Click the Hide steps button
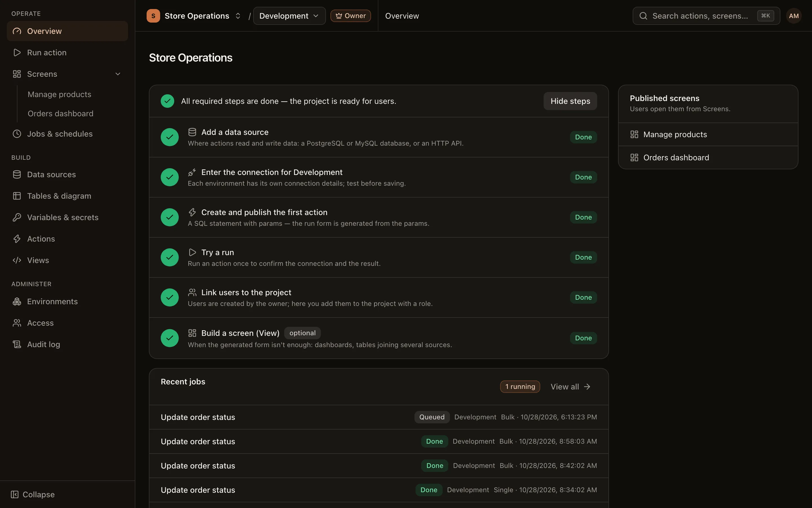This screenshot has height=508, width=812. coord(570,101)
